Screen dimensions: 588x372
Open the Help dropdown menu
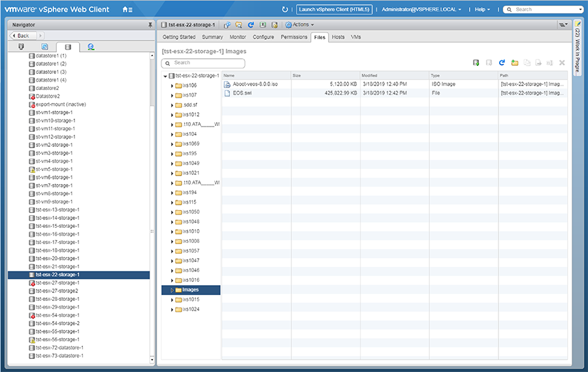[x=482, y=9]
